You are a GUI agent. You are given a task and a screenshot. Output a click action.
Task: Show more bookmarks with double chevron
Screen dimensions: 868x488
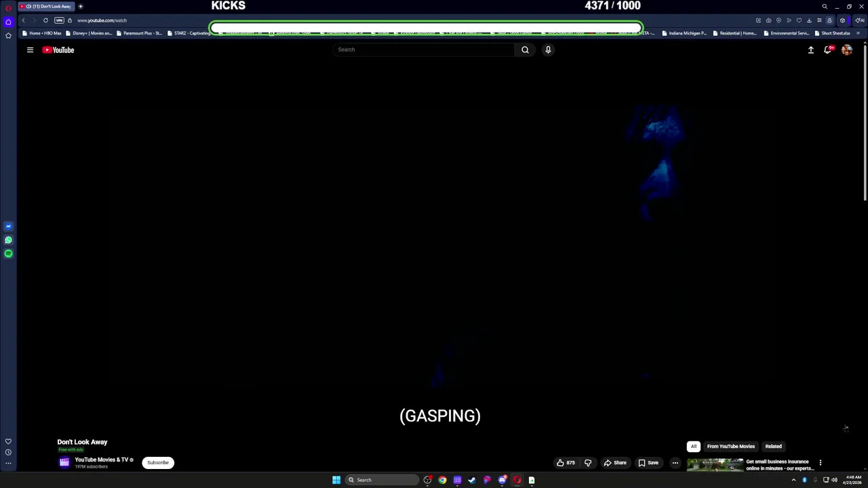point(858,33)
